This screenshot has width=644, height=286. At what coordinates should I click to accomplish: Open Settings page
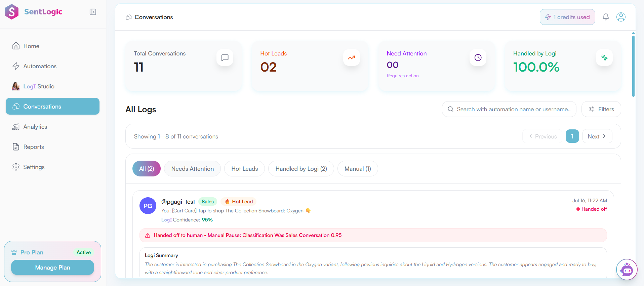tap(52, 167)
